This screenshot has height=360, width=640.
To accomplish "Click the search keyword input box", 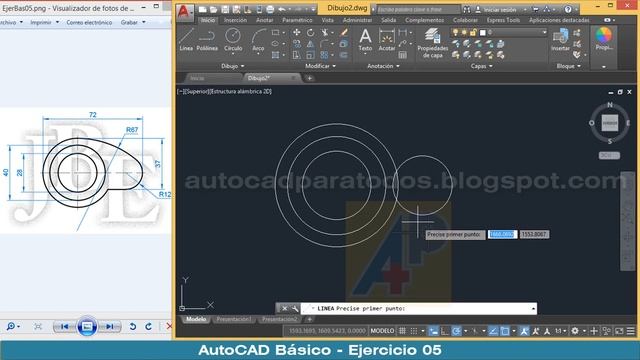I will point(418,9).
